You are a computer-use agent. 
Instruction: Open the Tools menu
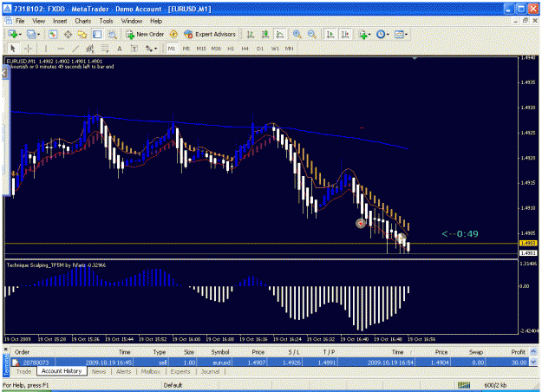[x=106, y=21]
